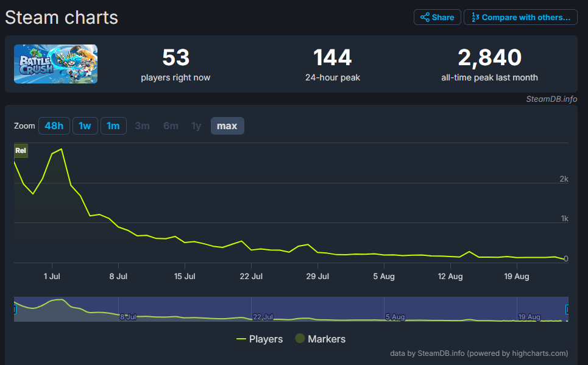
Task: Click the Zoom label
Action: 24,126
